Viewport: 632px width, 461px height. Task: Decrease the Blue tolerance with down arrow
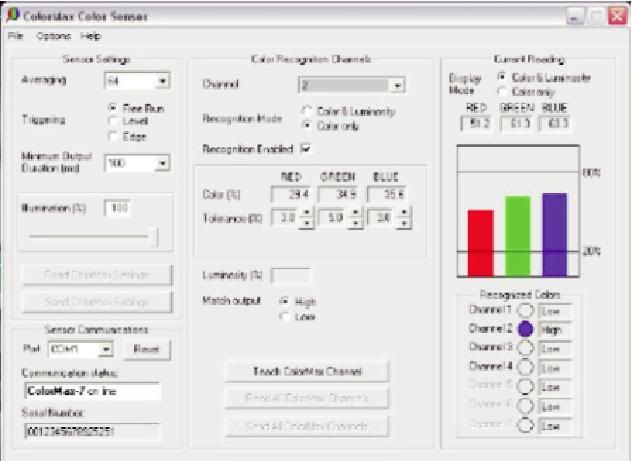click(x=404, y=223)
